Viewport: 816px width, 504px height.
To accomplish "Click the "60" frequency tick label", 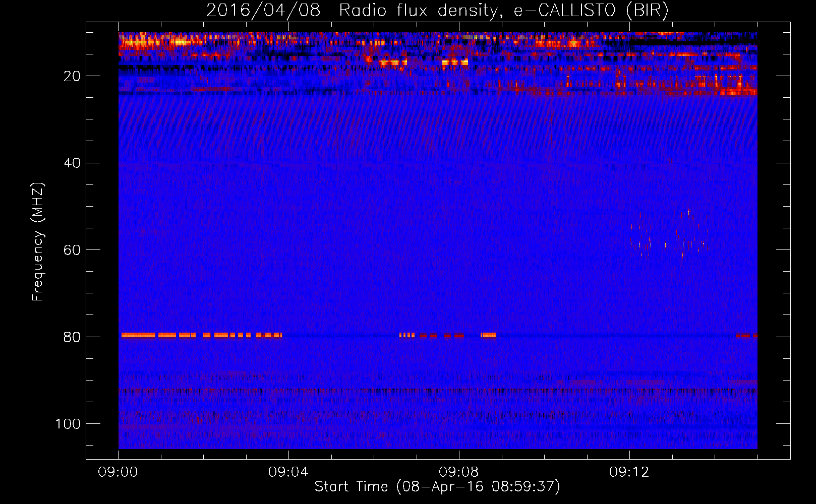I will pyautogui.click(x=72, y=250).
